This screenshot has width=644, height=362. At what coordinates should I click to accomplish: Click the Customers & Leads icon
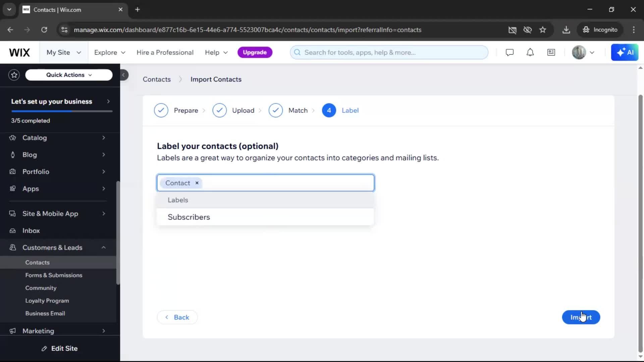(13, 247)
